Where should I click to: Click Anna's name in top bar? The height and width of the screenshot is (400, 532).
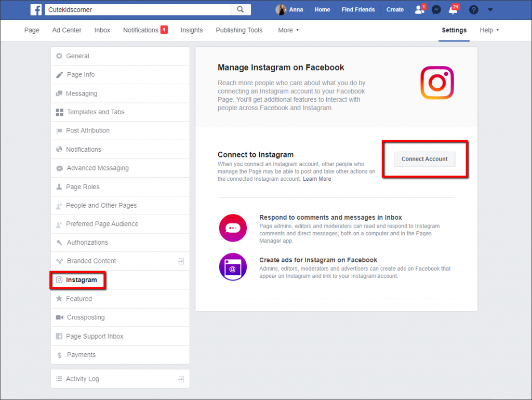296,9
